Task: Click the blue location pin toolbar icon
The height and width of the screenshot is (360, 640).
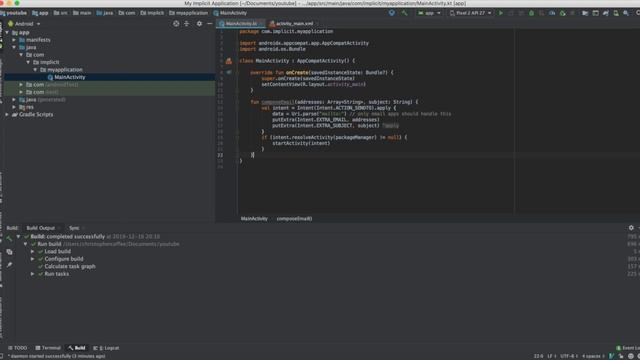Action: click(x=392, y=13)
